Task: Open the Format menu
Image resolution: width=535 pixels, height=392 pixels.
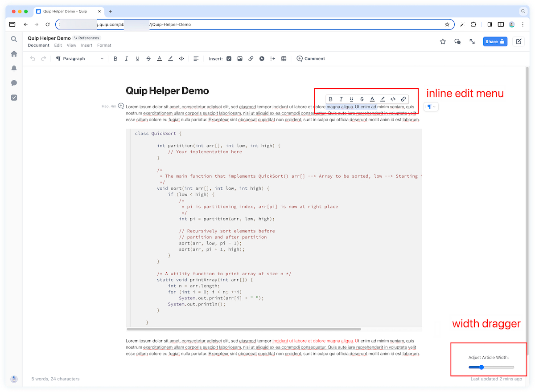Action: coord(104,45)
